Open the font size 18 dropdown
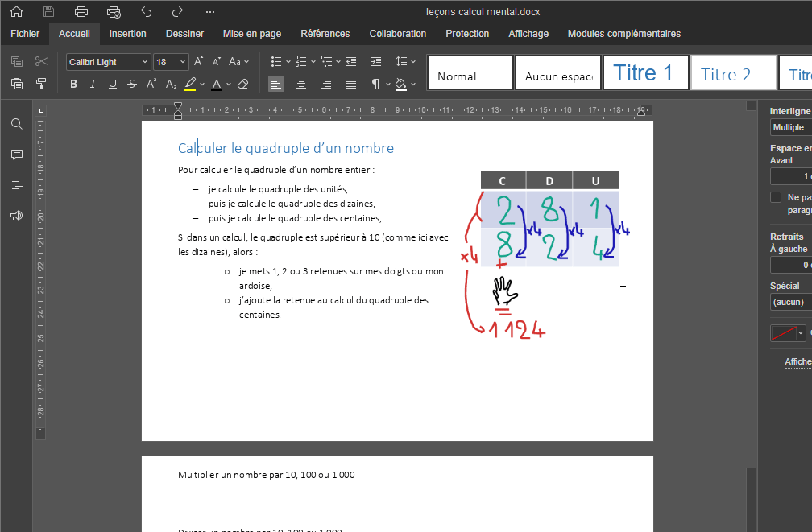The width and height of the screenshot is (812, 532). pyautogui.click(x=182, y=62)
